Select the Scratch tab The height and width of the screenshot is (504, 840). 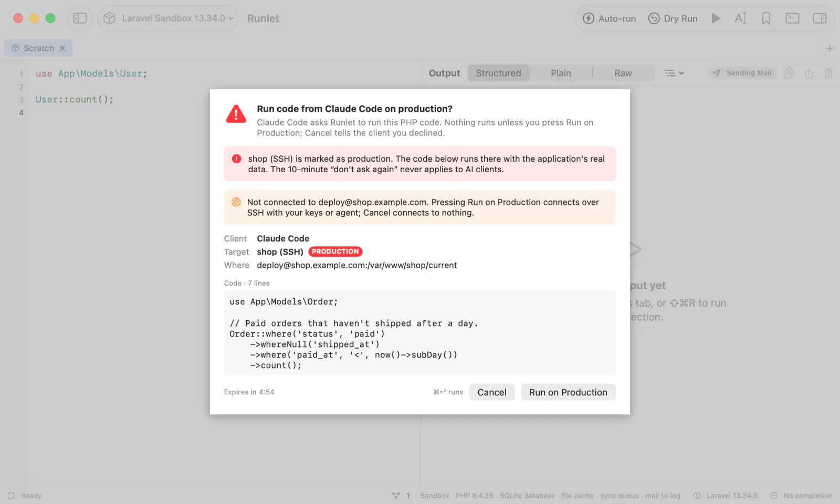pyautogui.click(x=38, y=48)
